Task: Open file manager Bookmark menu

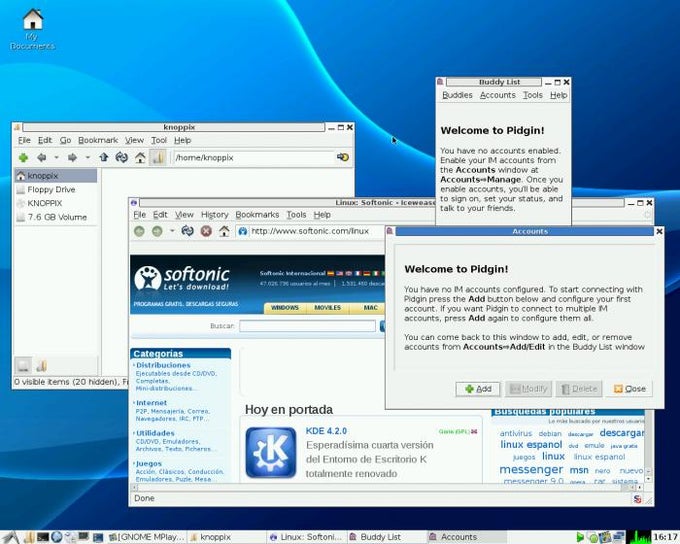Action: click(98, 140)
